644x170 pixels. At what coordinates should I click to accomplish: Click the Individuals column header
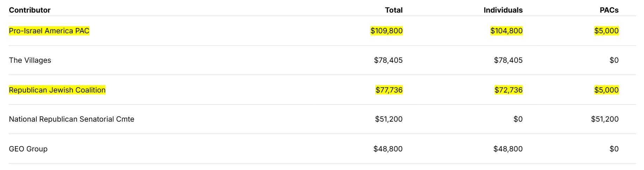503,10
